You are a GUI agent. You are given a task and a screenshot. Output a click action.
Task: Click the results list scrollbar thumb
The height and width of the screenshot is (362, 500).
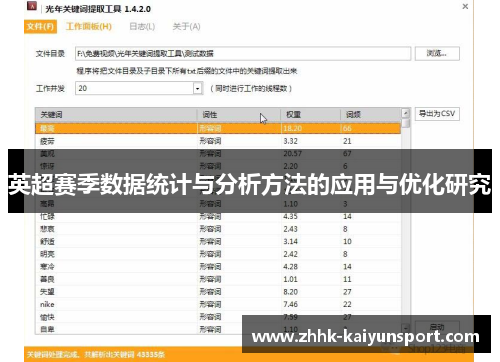point(405,124)
